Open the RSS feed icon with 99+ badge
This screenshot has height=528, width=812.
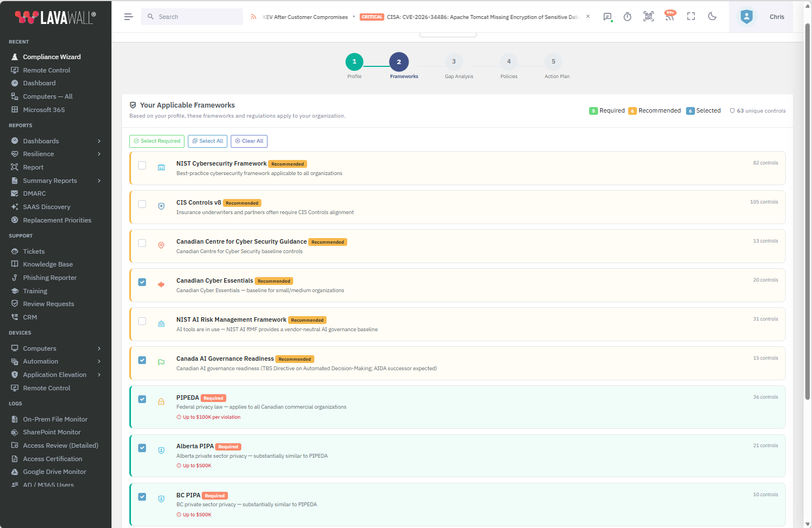coord(670,16)
